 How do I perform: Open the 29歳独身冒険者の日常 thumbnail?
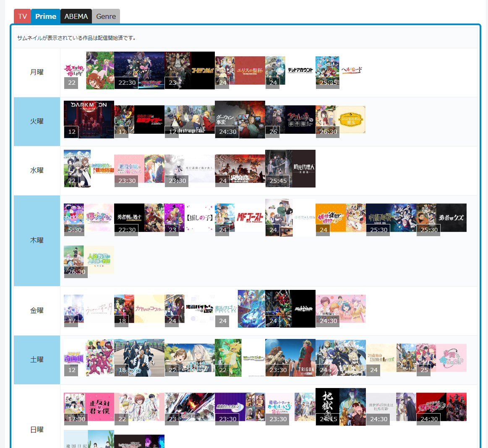pyautogui.click(x=391, y=358)
